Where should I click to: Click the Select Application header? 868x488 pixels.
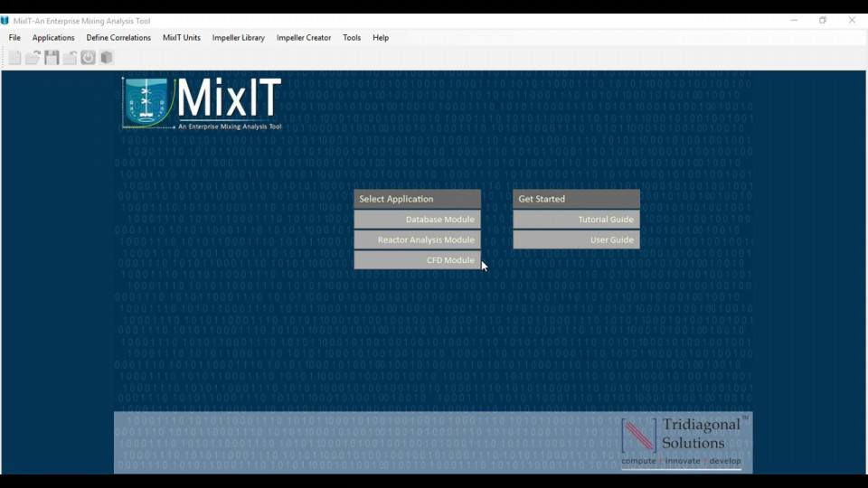[418, 199]
